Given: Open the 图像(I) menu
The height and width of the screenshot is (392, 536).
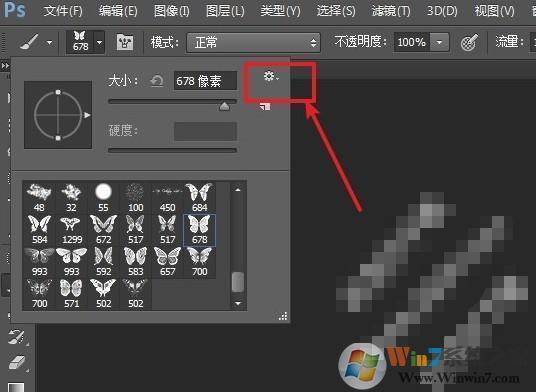Looking at the screenshot, I should (172, 11).
